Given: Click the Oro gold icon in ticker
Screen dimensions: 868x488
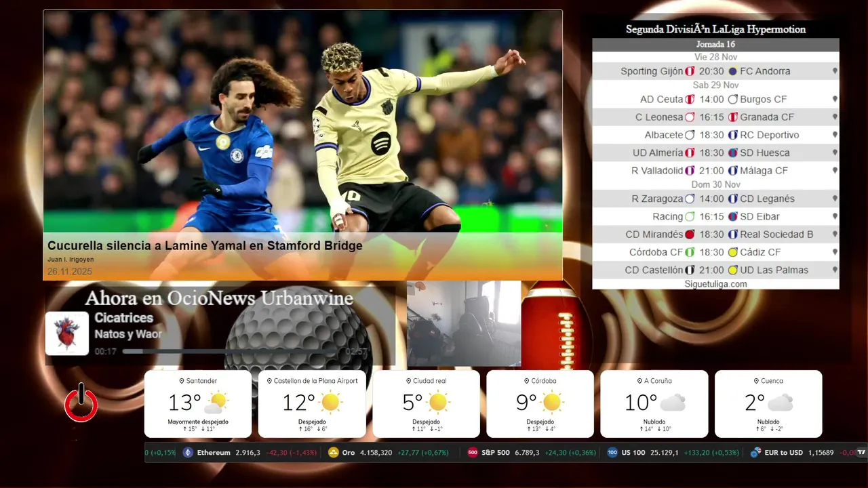Looking at the screenshot, I should tap(333, 453).
